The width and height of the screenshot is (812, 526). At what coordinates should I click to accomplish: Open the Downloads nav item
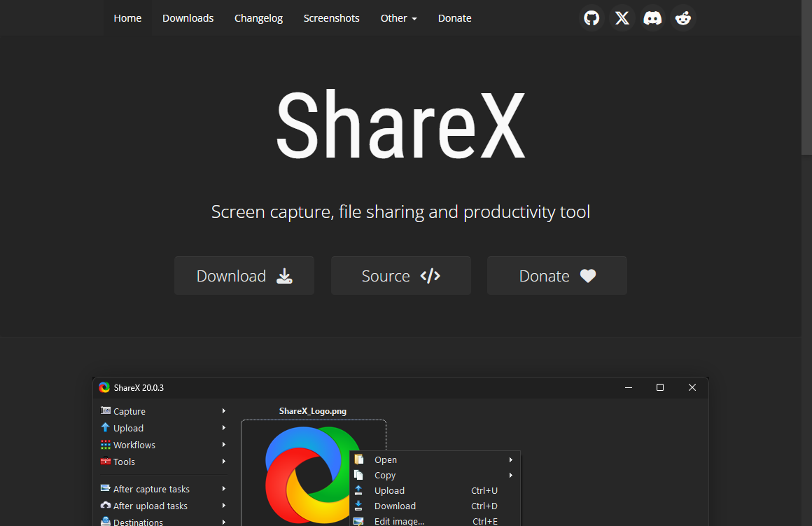point(188,18)
